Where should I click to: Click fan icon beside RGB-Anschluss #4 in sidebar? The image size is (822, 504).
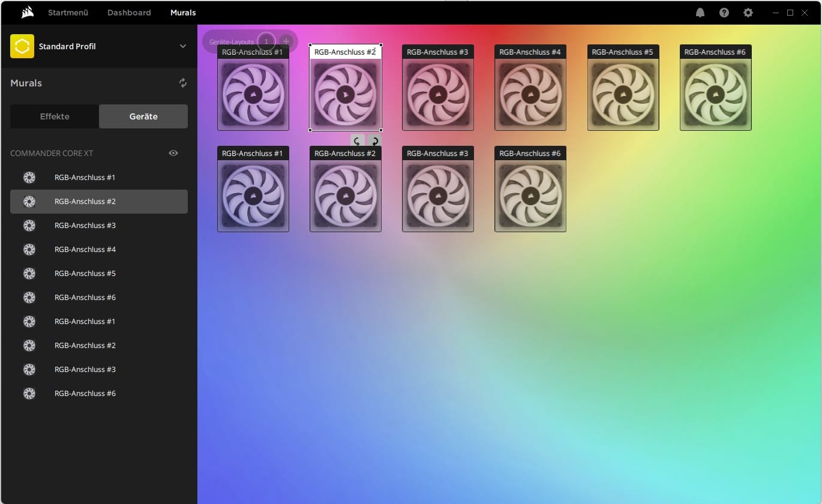pos(29,250)
